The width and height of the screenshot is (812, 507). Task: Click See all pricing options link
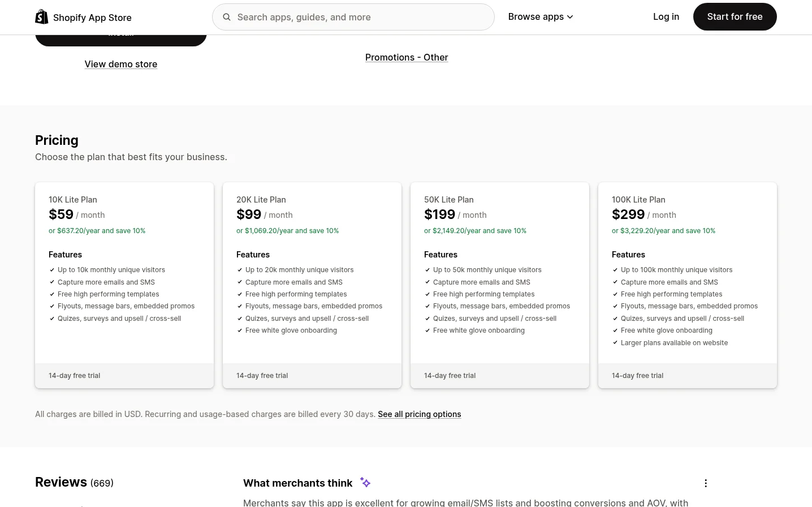pos(420,414)
